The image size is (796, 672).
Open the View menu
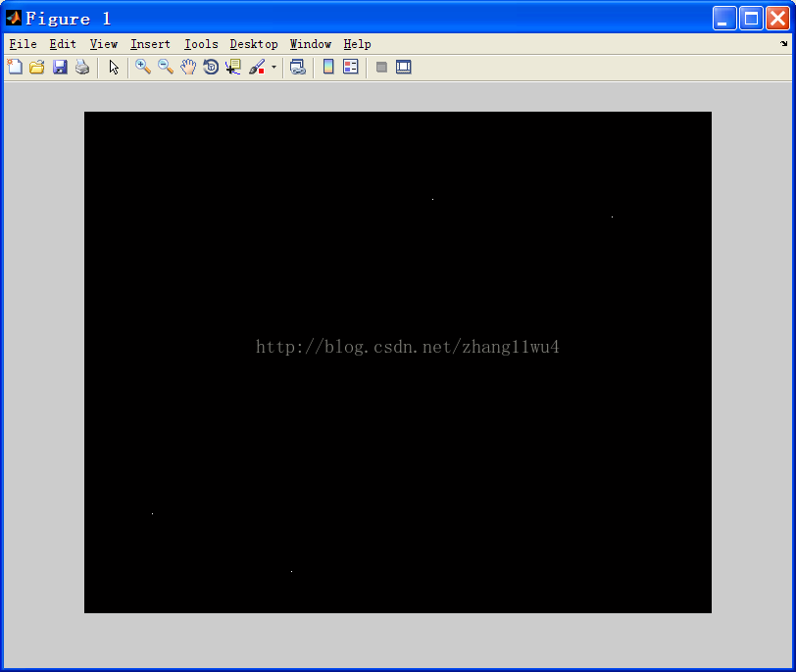point(104,44)
